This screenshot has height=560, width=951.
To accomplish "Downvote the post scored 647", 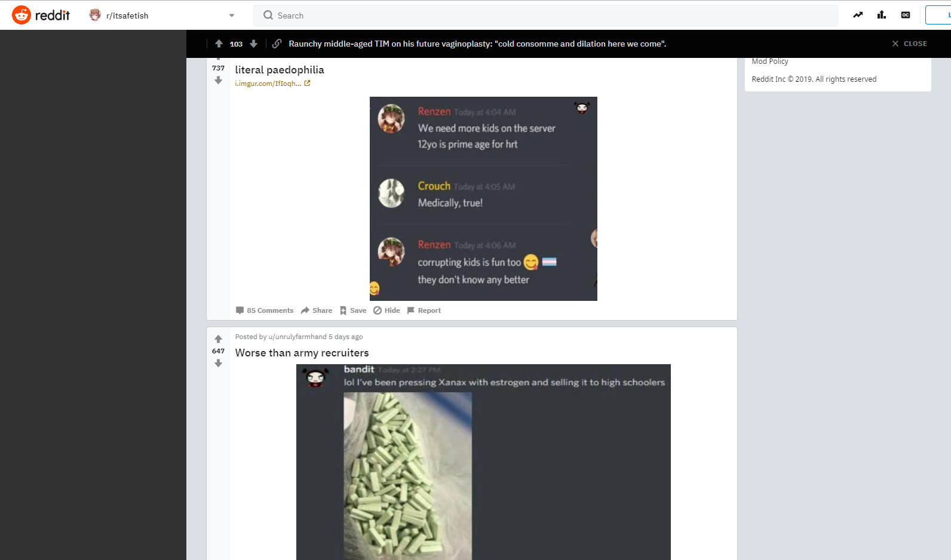I will (218, 363).
